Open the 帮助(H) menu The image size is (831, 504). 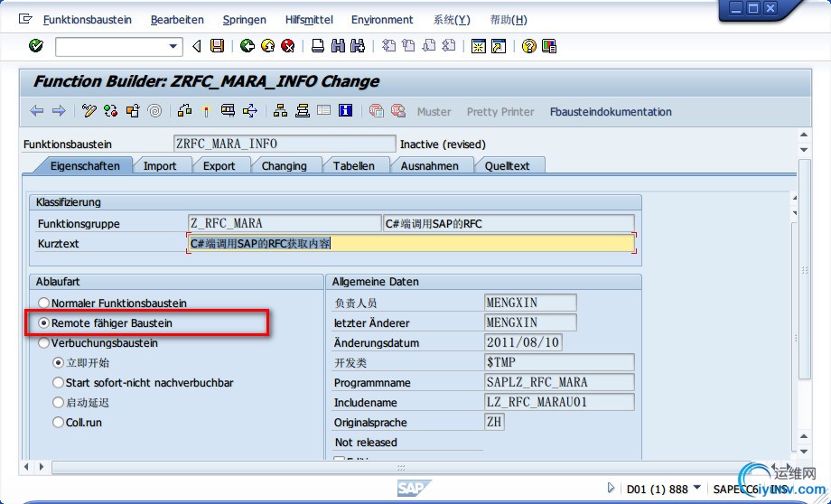pos(509,20)
